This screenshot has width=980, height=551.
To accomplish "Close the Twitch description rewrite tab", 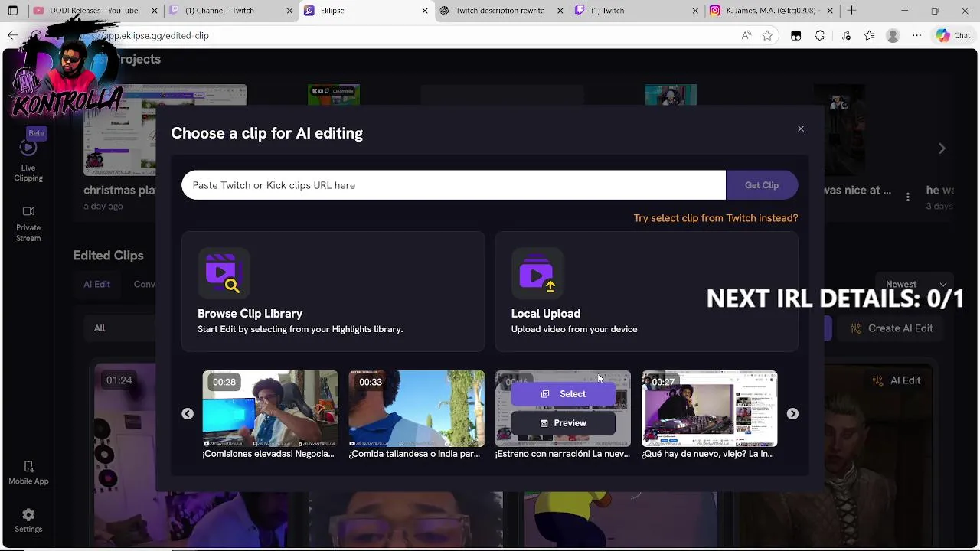I will 561,11.
